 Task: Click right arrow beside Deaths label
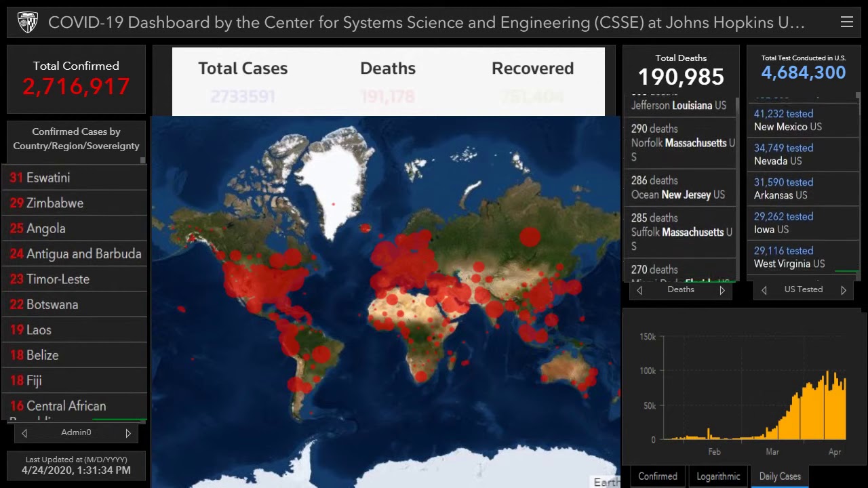pos(722,290)
